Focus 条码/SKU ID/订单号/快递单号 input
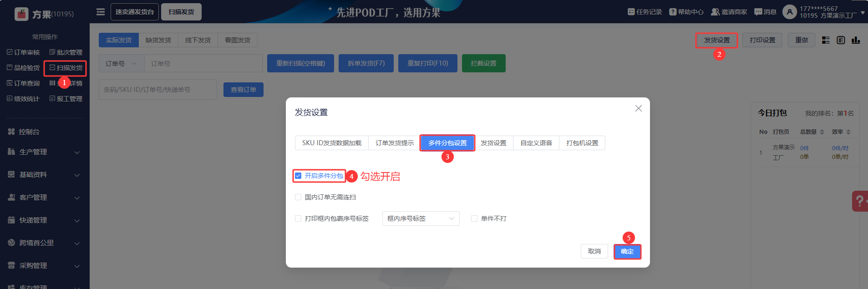This screenshot has height=289, width=868. tap(158, 90)
